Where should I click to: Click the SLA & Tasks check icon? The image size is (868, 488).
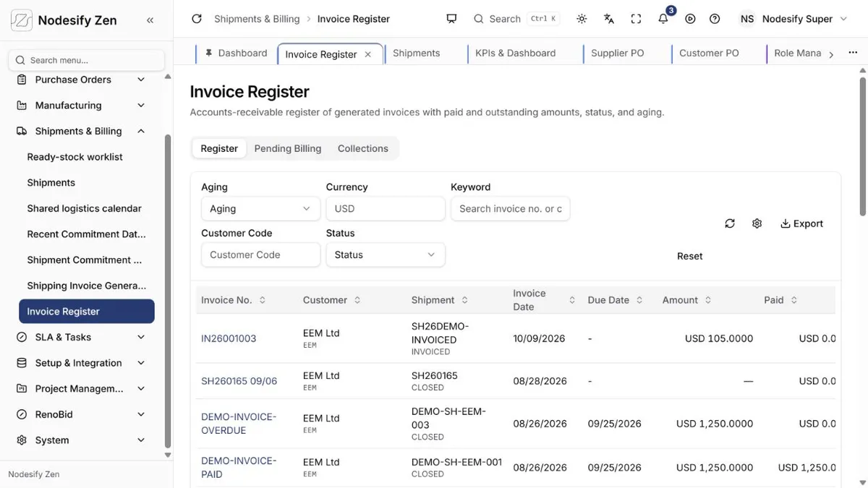pos(22,337)
